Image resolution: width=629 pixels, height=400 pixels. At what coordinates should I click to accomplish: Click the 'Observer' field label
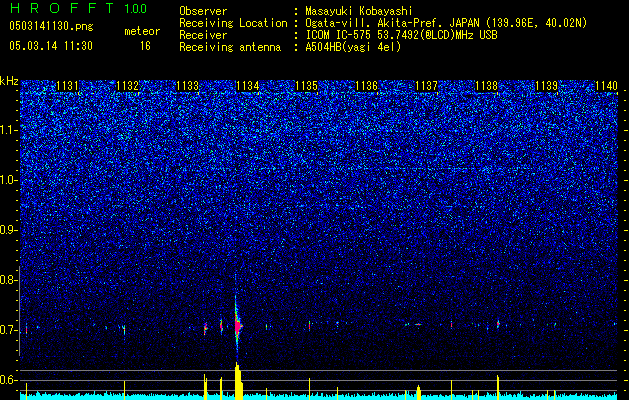pyautogui.click(x=203, y=11)
